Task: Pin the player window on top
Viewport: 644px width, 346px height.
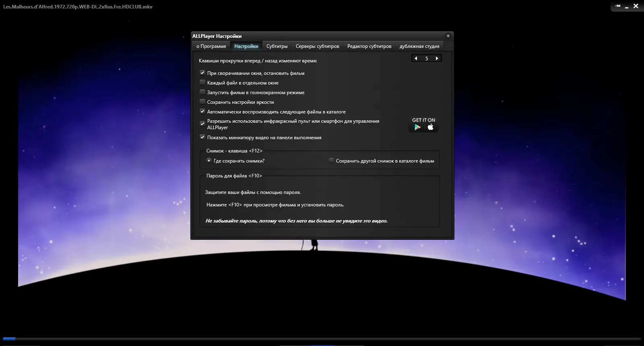Action: (617, 6)
